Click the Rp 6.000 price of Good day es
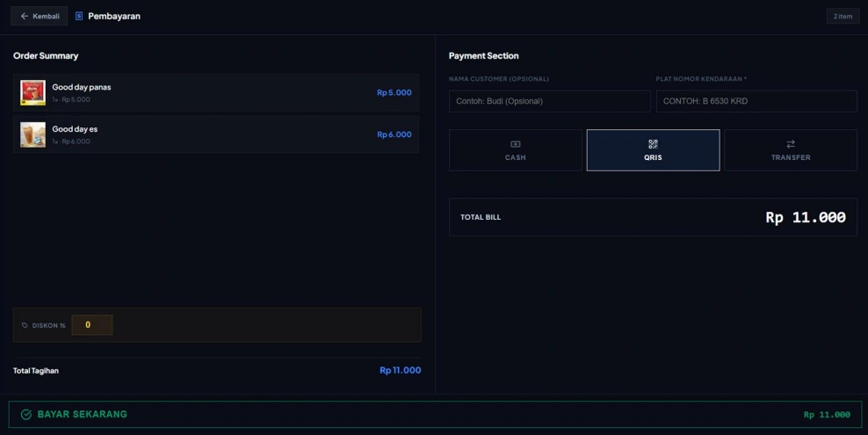Image resolution: width=868 pixels, height=435 pixels. [x=394, y=134]
